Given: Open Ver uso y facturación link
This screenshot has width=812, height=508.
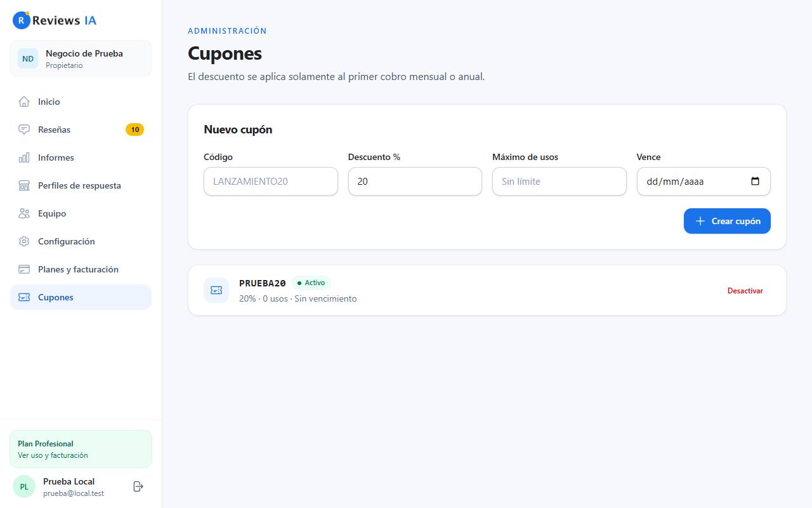Looking at the screenshot, I should coord(53,455).
